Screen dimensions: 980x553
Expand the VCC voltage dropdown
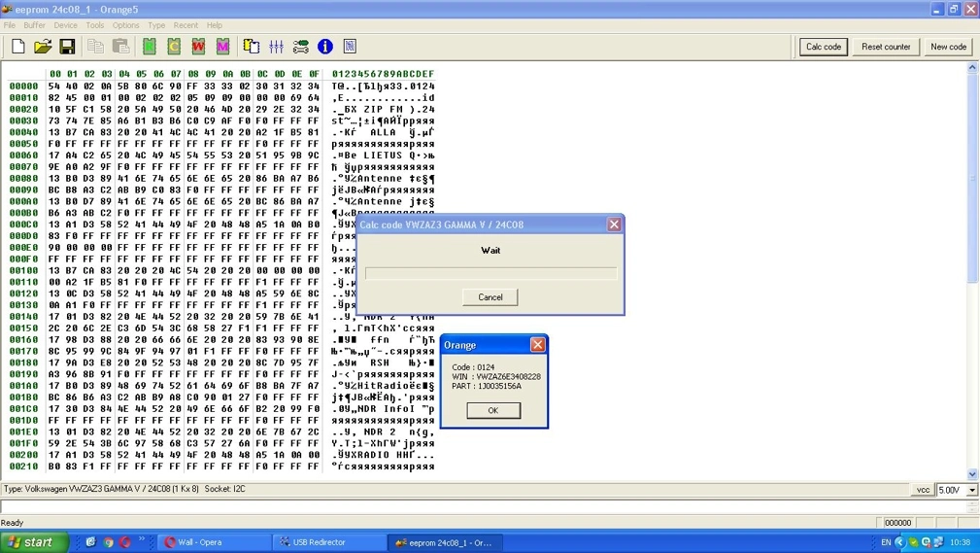click(x=972, y=490)
